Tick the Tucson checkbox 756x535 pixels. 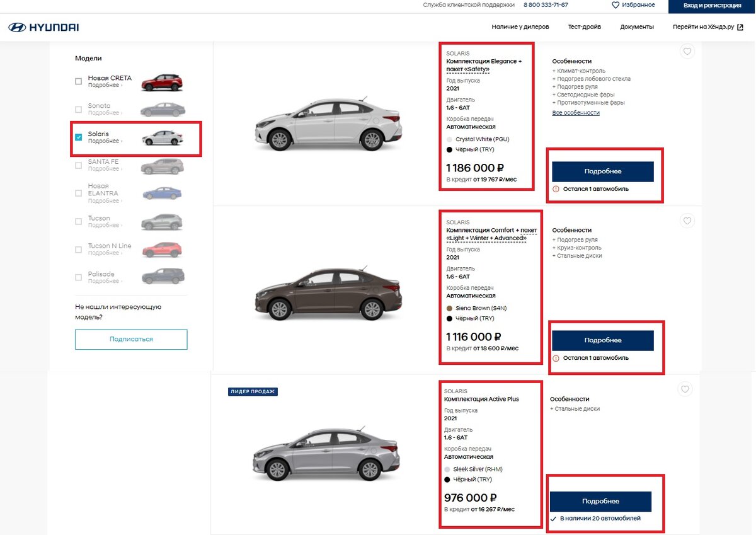pyautogui.click(x=79, y=221)
